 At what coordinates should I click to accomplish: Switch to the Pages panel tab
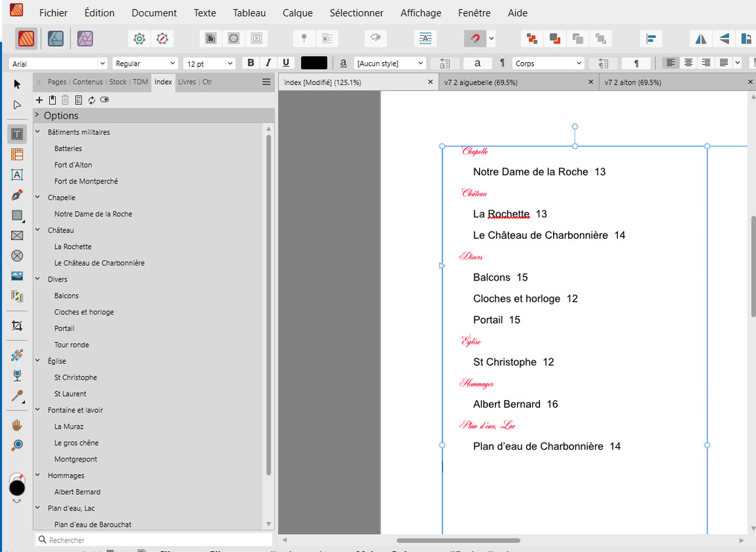57,82
